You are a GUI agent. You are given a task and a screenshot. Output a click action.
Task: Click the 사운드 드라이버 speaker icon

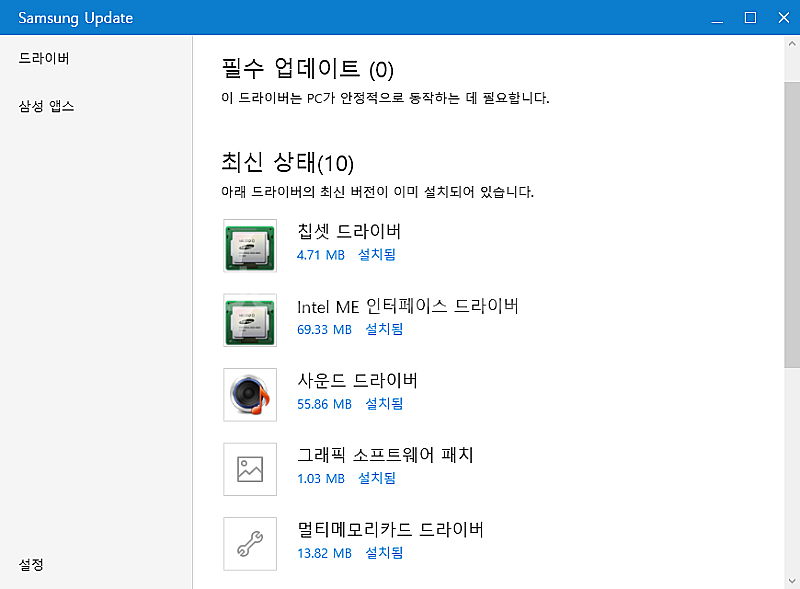250,395
